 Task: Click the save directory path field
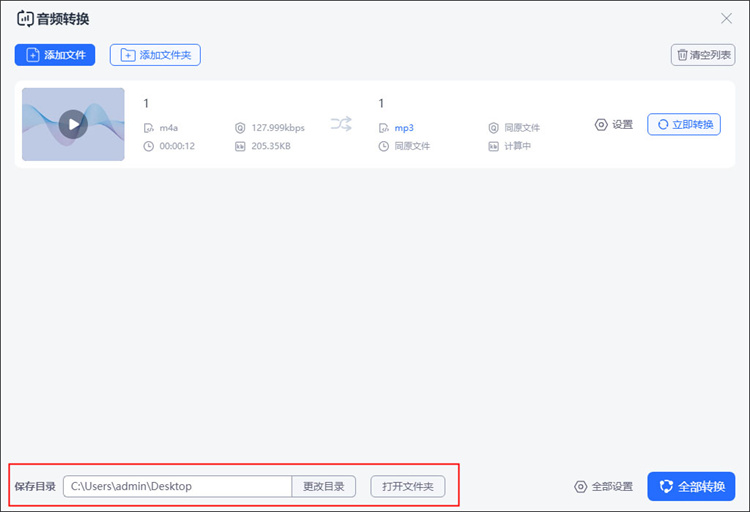[177, 487]
